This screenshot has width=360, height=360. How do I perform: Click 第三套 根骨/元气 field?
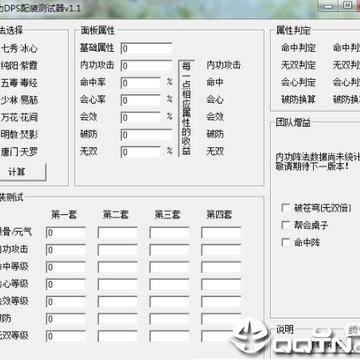(x=169, y=233)
